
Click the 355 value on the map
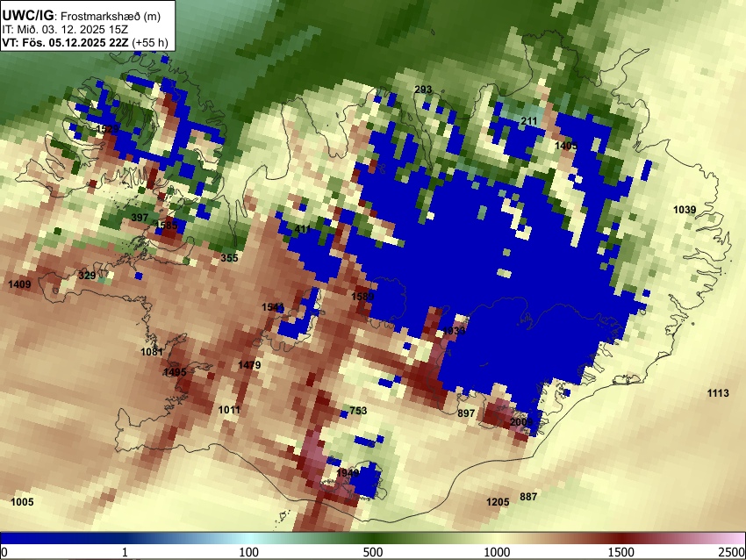pos(229,258)
